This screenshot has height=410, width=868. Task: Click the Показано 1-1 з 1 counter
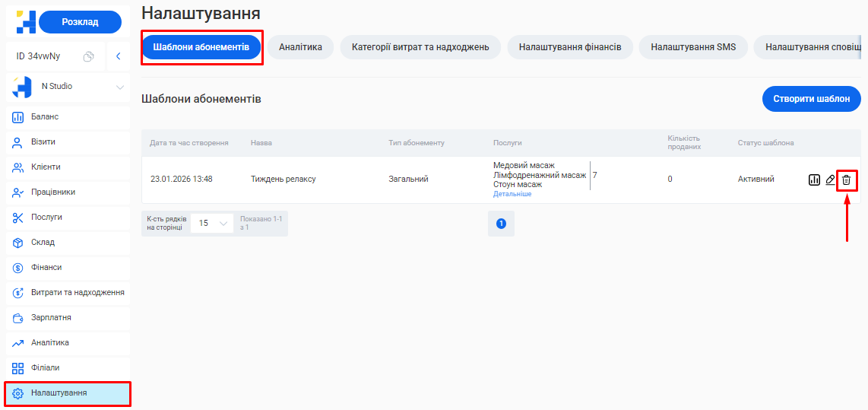(x=261, y=224)
